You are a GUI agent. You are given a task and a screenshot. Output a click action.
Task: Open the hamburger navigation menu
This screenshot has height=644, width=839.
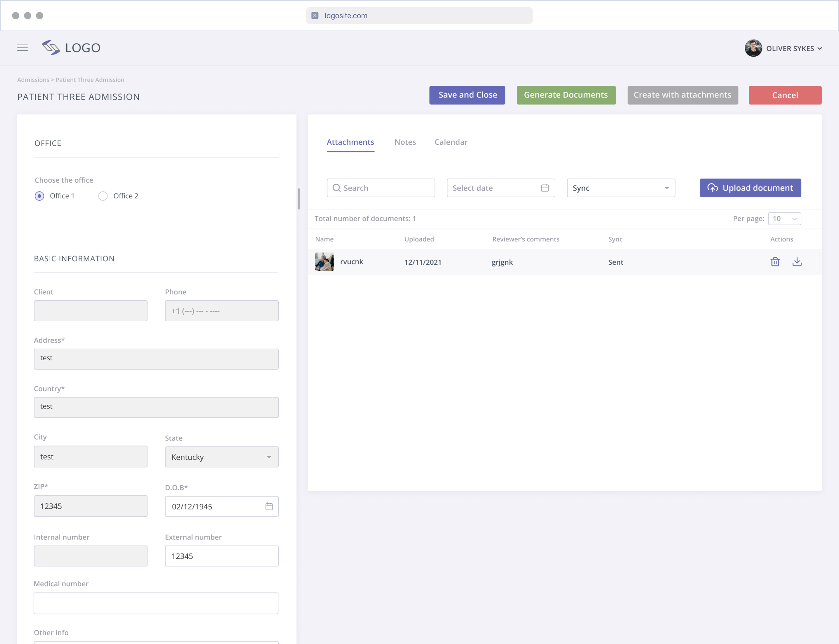coord(23,48)
